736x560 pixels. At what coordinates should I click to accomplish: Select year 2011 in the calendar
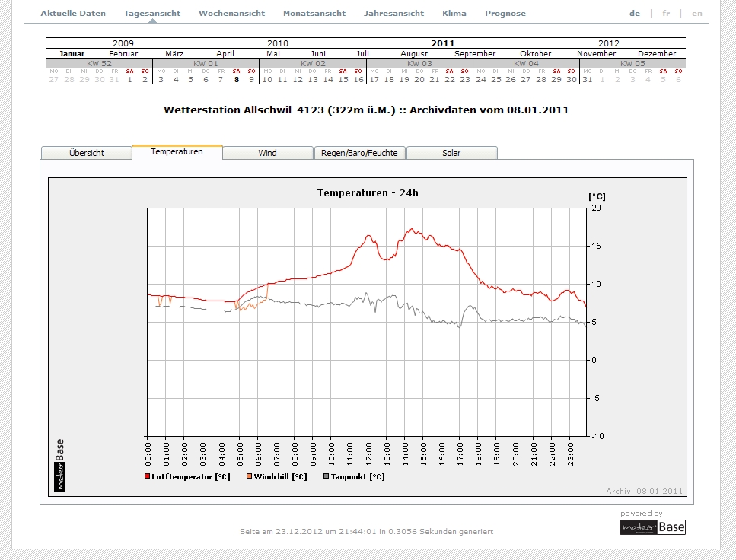443,43
